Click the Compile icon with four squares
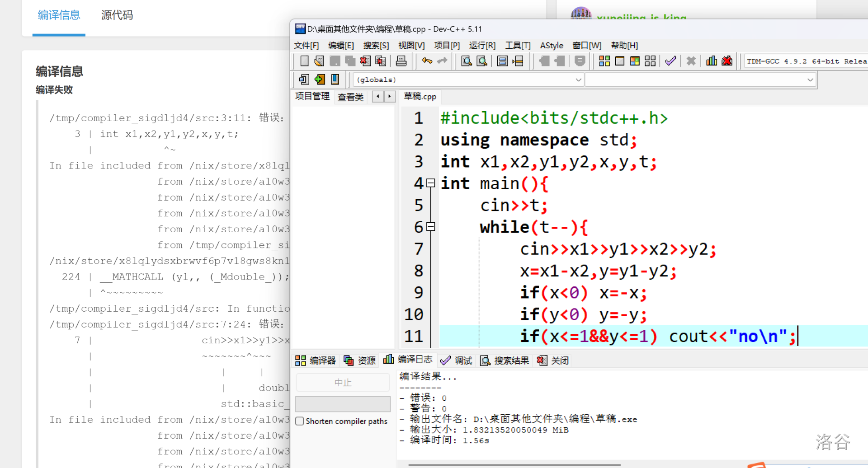This screenshot has width=868, height=468. coord(604,61)
